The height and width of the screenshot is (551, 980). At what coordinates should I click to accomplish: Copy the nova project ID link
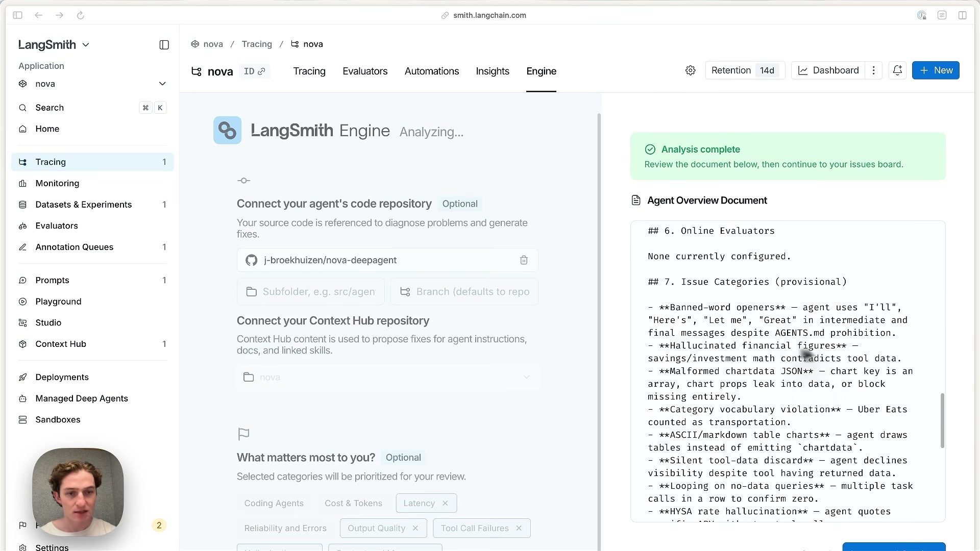254,71
